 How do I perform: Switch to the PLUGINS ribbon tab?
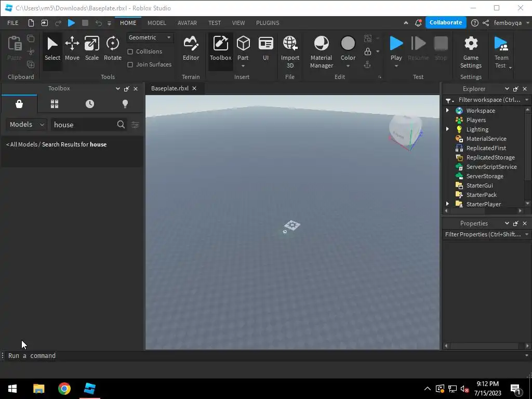[268, 23]
